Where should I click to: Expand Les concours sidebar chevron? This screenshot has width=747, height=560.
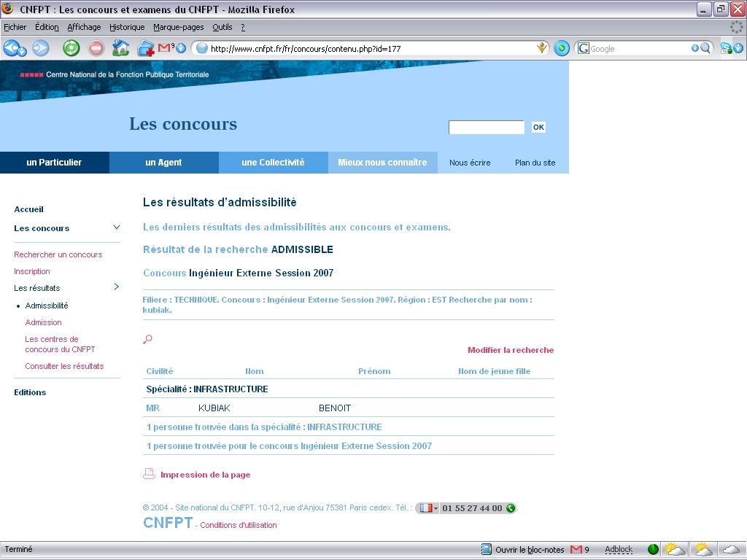click(x=116, y=227)
